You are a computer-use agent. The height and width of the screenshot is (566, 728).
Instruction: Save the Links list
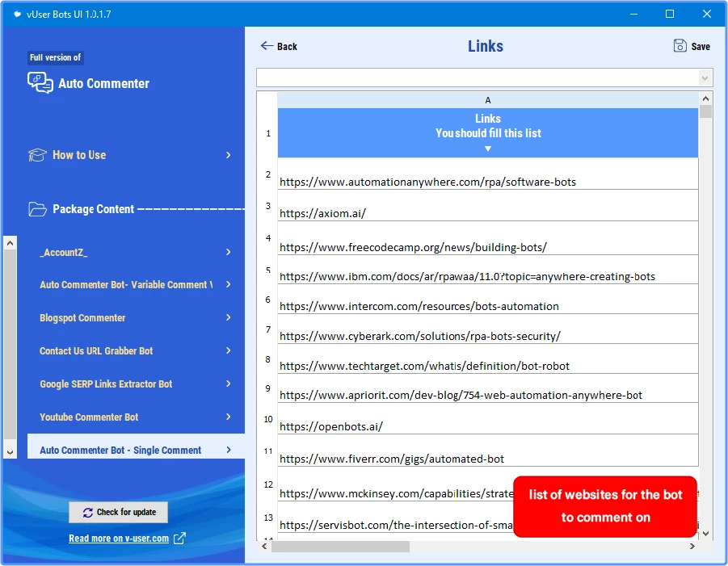point(692,46)
